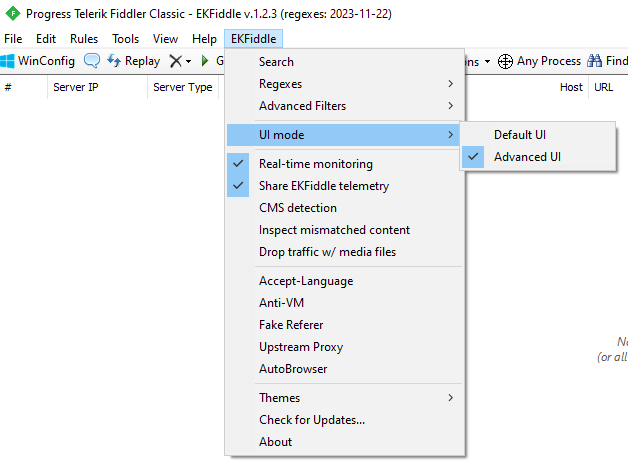Sort by the URL column header
Screen dimensions: 628x468
pyautogui.click(x=604, y=87)
